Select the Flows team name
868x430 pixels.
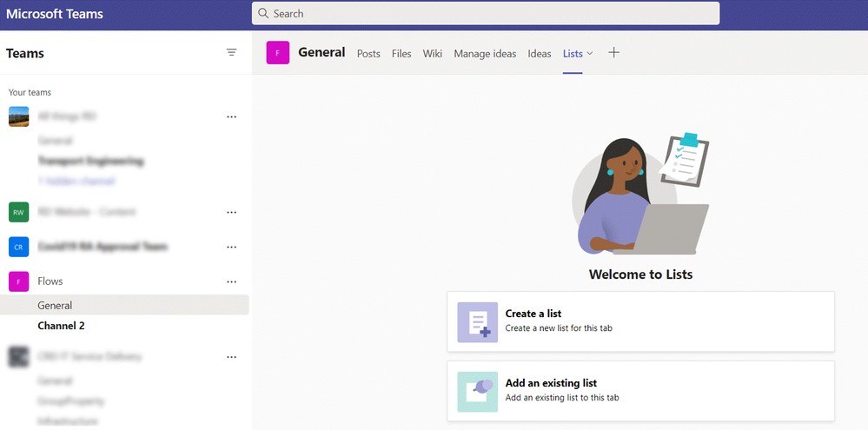50,281
